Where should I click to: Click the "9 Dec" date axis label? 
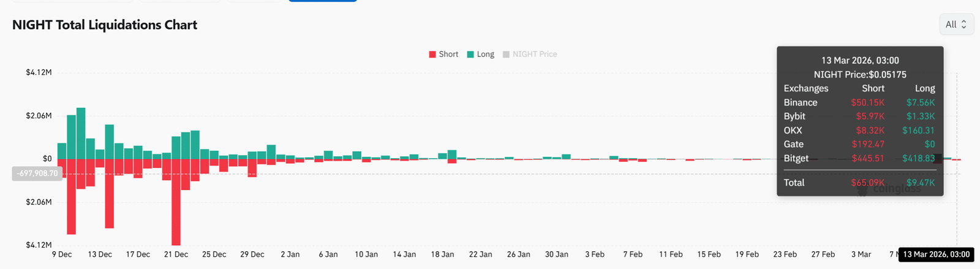pyautogui.click(x=62, y=254)
